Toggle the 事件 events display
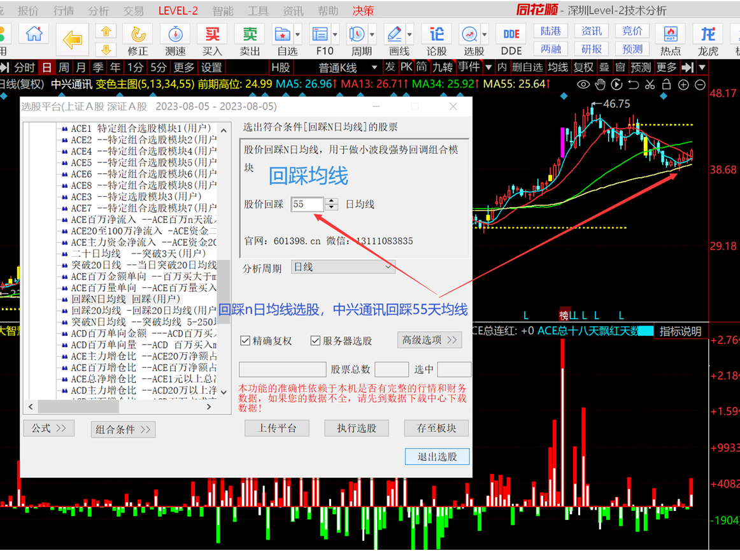The height and width of the screenshot is (560, 740). [x=469, y=68]
